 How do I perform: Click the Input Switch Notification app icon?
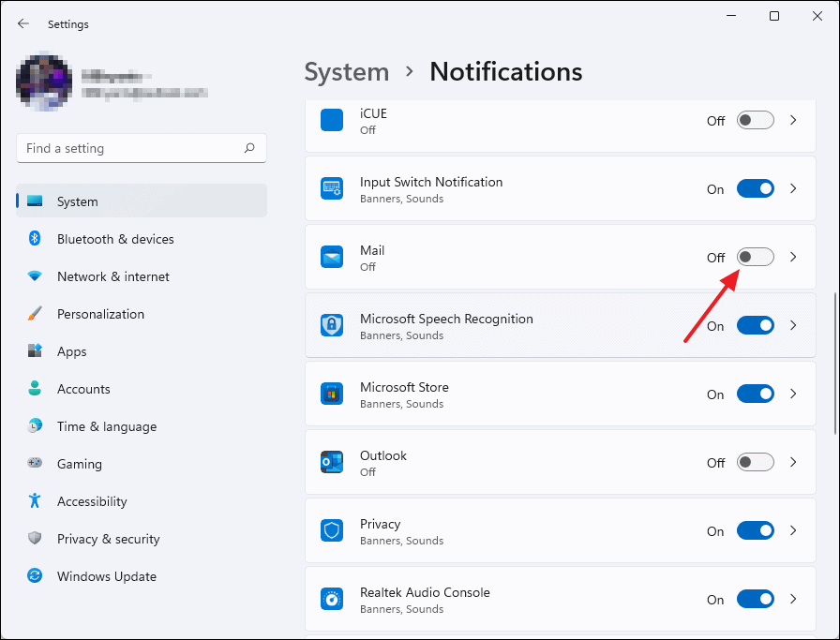(x=332, y=188)
